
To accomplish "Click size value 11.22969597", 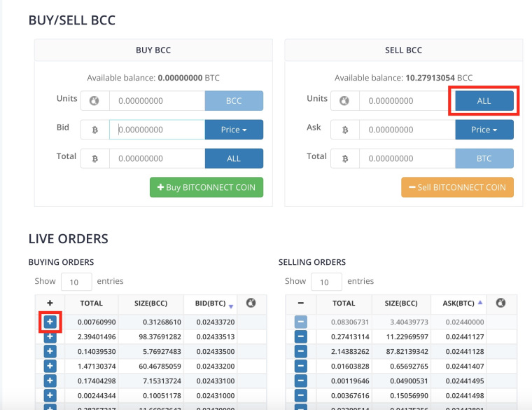I will coord(407,336).
